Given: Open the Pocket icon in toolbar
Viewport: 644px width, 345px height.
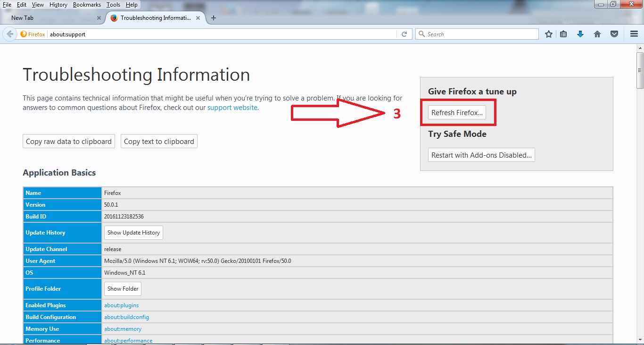Looking at the screenshot, I should 614,34.
